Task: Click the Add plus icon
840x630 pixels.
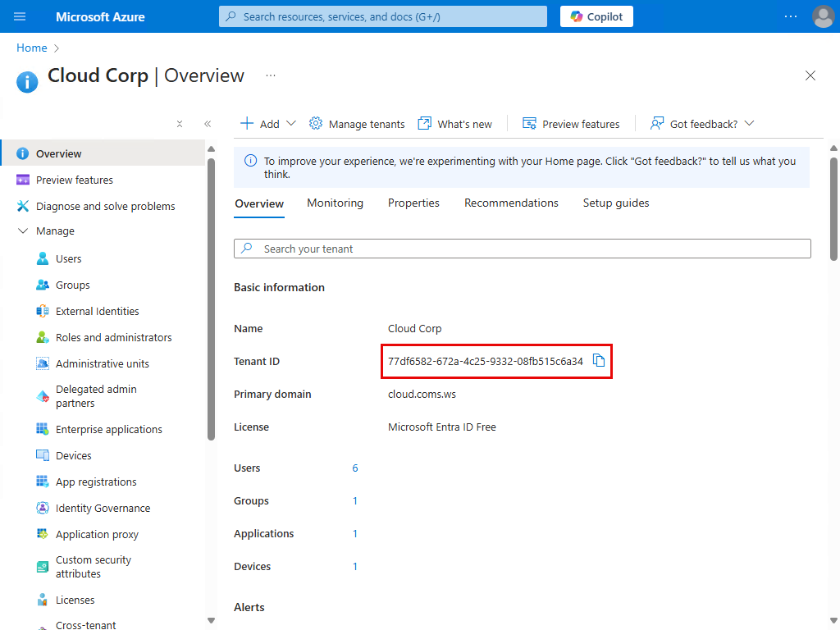Action: click(246, 124)
